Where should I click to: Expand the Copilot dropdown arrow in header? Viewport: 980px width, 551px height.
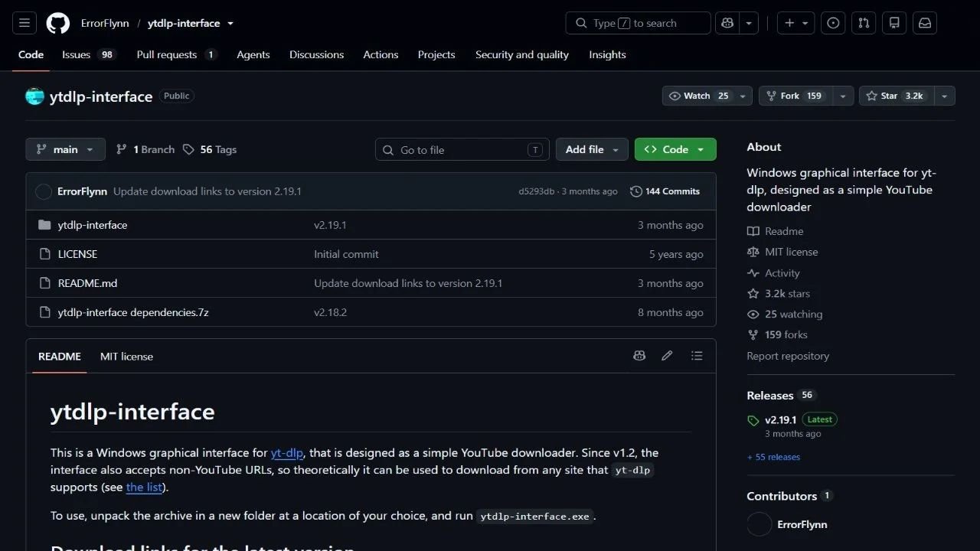[x=749, y=23]
